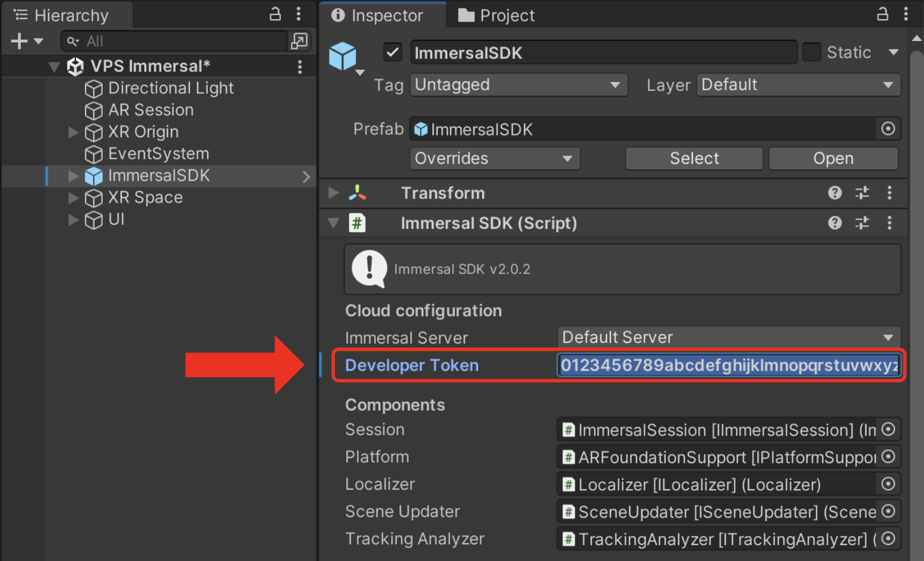Click the Open prefab button
The height and width of the screenshot is (561, 924).
pos(833,159)
